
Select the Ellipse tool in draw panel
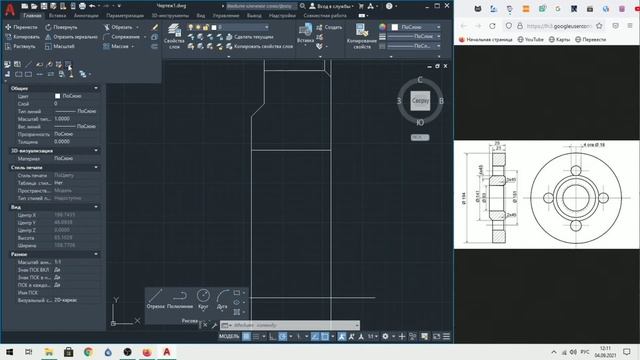pyautogui.click(x=236, y=302)
